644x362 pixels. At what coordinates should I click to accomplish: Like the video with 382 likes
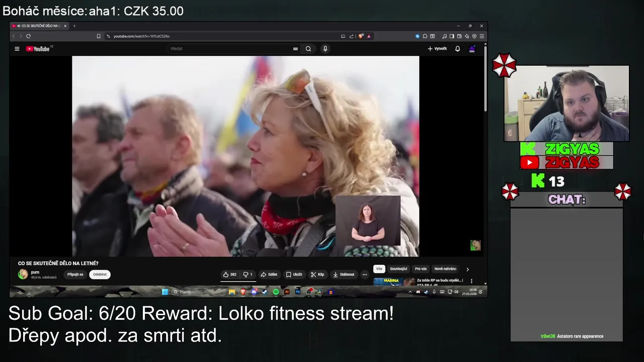[230, 275]
